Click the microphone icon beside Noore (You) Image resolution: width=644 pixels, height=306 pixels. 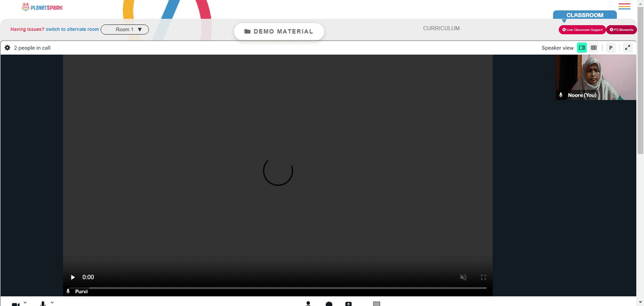coord(561,95)
